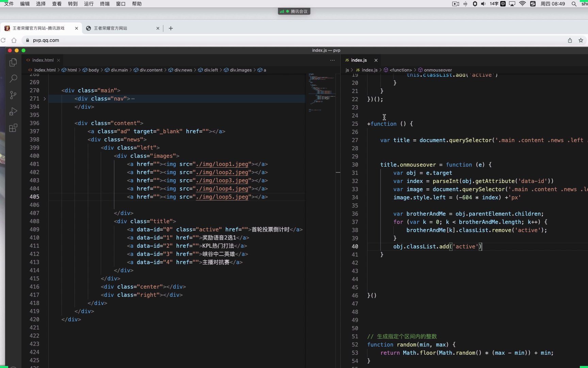Image resolution: width=588 pixels, height=368 pixels.
Task: Click the 腾讯会议 meeting indicator
Action: pyautogui.click(x=294, y=11)
